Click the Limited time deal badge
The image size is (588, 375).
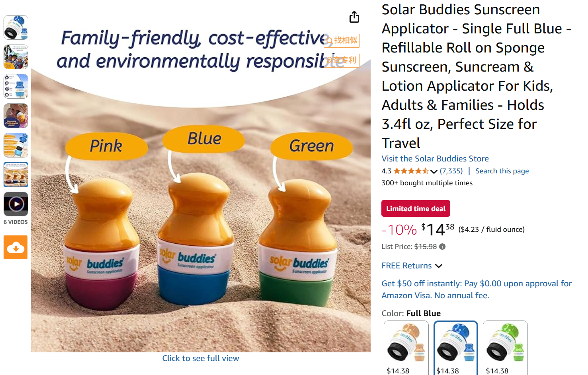click(416, 208)
